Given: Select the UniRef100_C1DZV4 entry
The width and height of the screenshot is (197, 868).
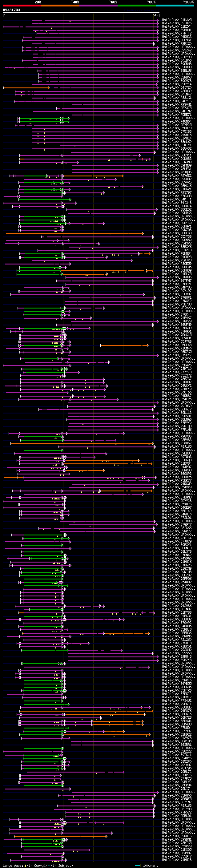Looking at the screenshot, I should (x=177, y=26).
